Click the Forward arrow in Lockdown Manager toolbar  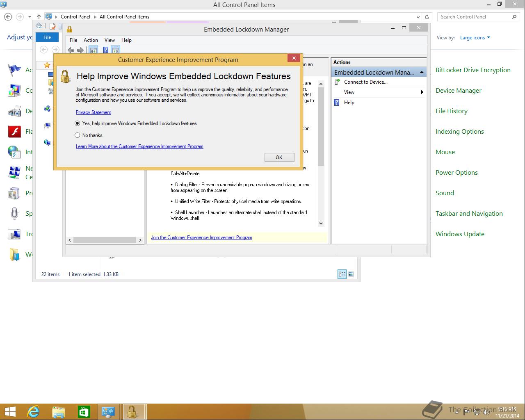click(x=80, y=50)
